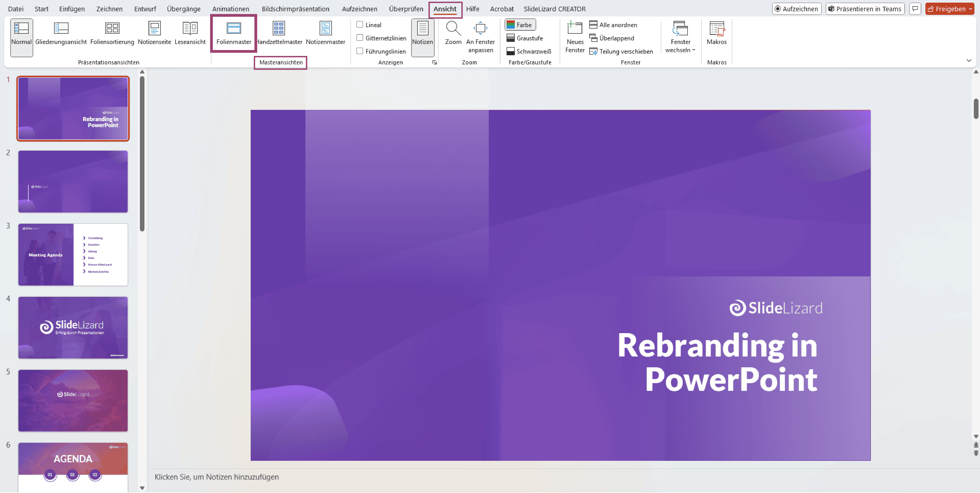
Task: Open the Anzeigen group dialog launcher
Action: 435,62
